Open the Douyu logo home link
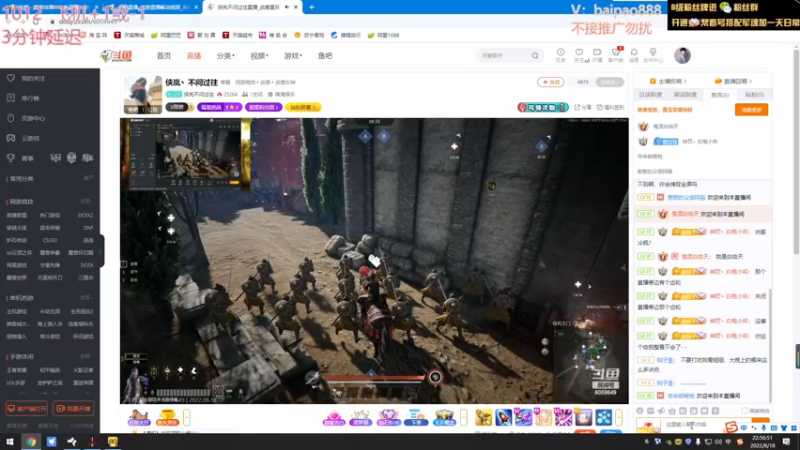Image resolution: width=800 pixels, height=450 pixels. (x=116, y=56)
